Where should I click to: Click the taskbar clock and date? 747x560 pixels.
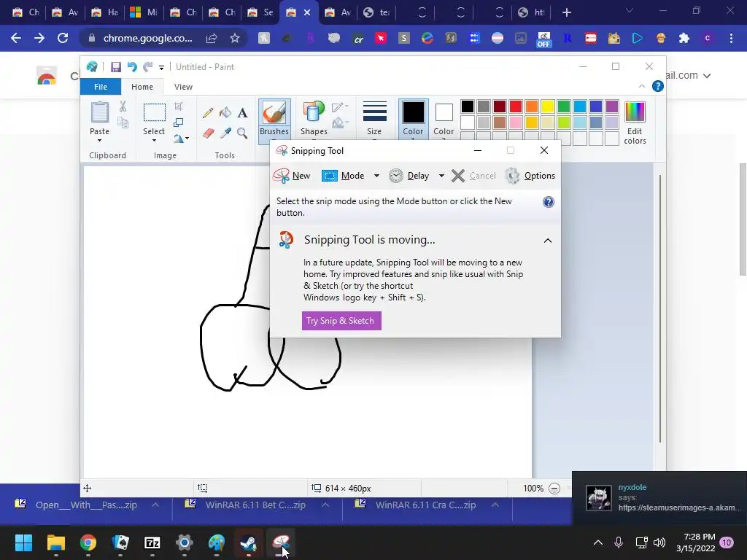coord(696,542)
